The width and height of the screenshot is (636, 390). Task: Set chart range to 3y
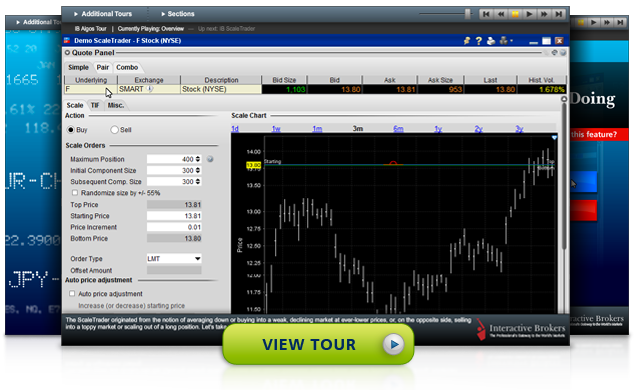pos(519,129)
